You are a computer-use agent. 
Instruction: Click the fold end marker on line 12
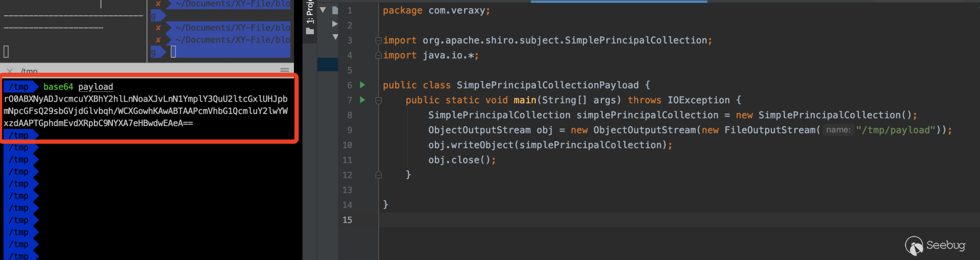click(378, 175)
